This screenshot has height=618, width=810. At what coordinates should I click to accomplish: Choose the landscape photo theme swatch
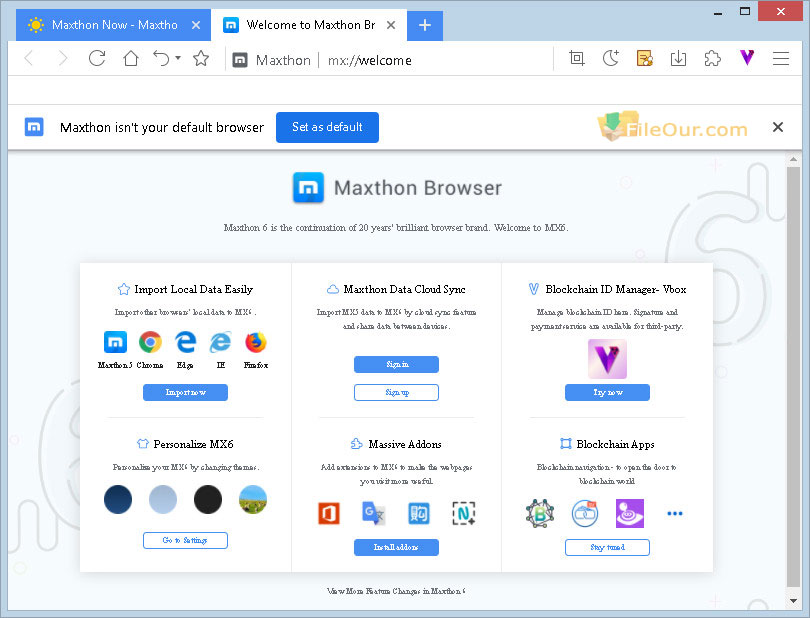(x=253, y=500)
